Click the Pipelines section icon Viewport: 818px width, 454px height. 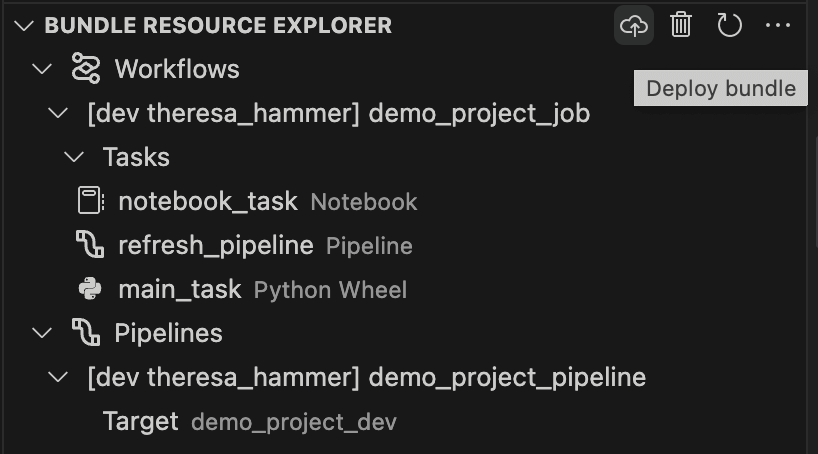87,333
